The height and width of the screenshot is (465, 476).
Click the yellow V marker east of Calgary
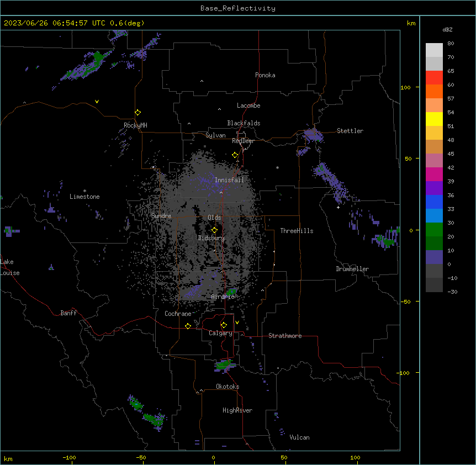pos(237,323)
